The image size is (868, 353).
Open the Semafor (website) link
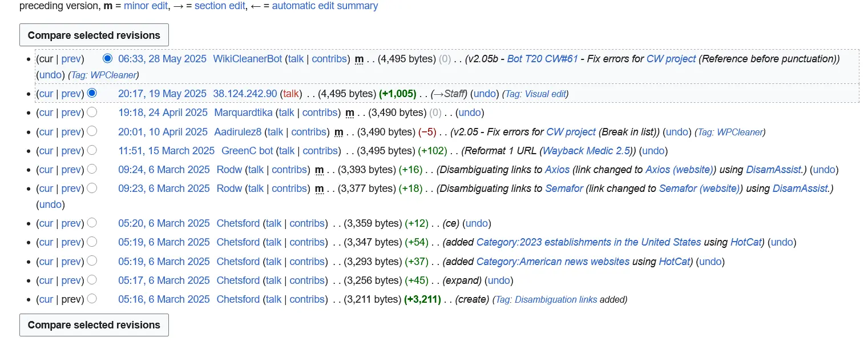coord(699,188)
